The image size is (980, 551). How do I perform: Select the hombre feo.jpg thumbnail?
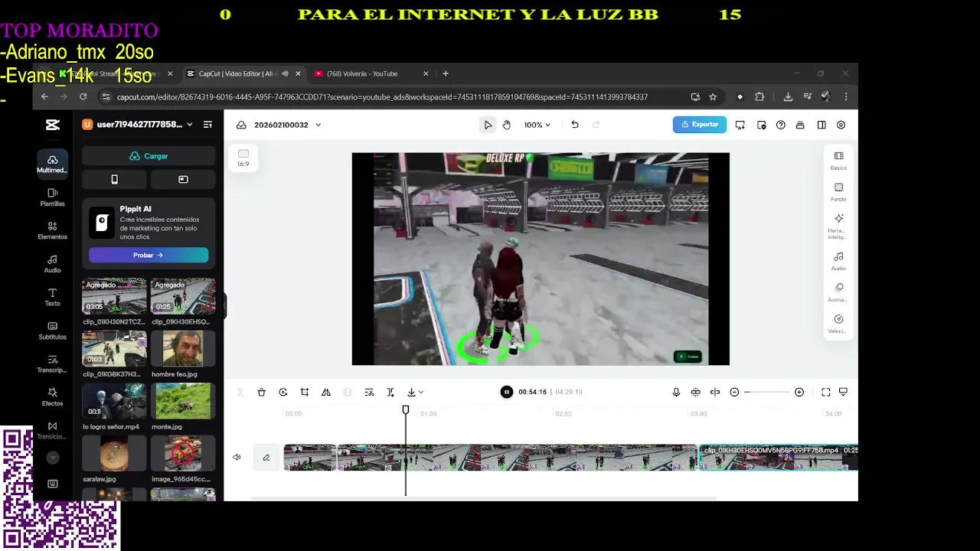click(183, 349)
